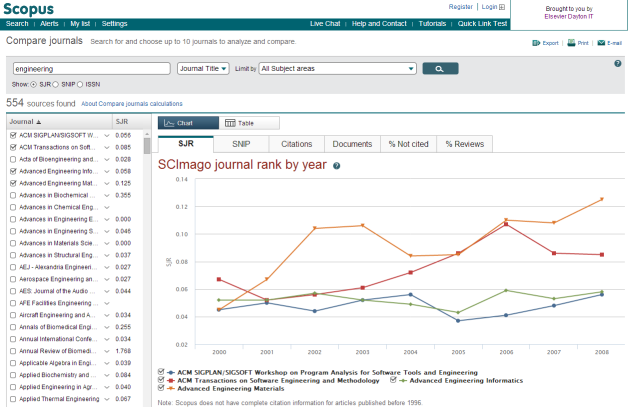Image resolution: width=628 pixels, height=407 pixels.
Task: Click the Journal column sort arrow
Action: (x=39, y=122)
